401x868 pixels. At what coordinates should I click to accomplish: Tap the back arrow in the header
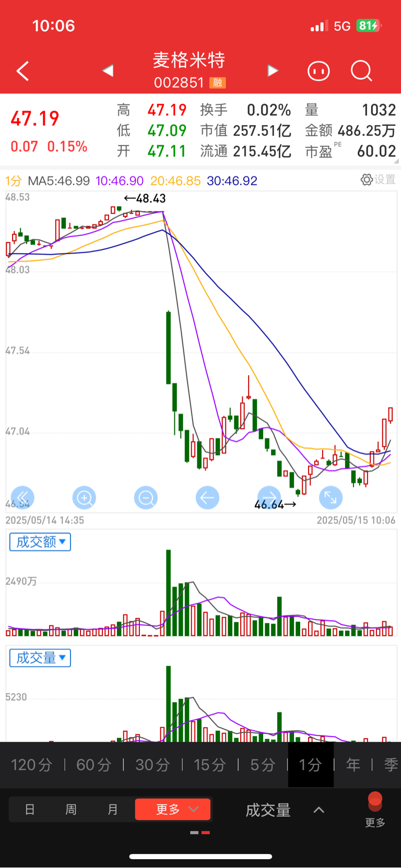[x=22, y=71]
